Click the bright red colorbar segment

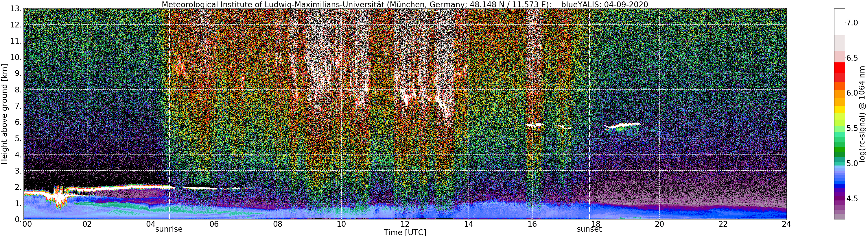point(839,68)
